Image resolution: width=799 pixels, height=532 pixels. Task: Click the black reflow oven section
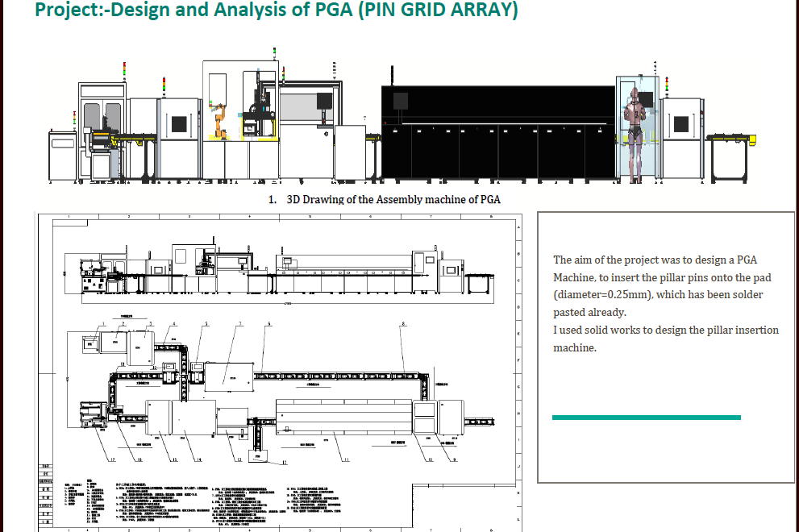coord(495,129)
